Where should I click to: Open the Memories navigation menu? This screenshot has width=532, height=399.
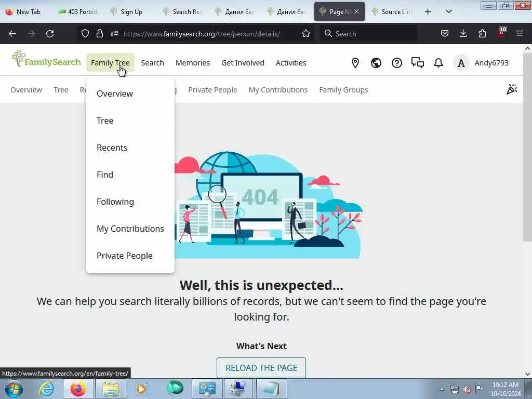pyautogui.click(x=192, y=63)
